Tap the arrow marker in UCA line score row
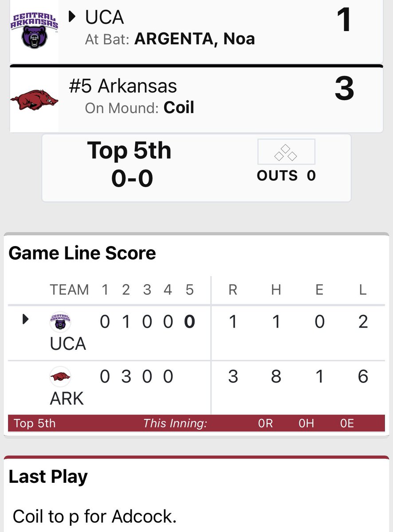This screenshot has height=532, width=393. pyautogui.click(x=25, y=319)
